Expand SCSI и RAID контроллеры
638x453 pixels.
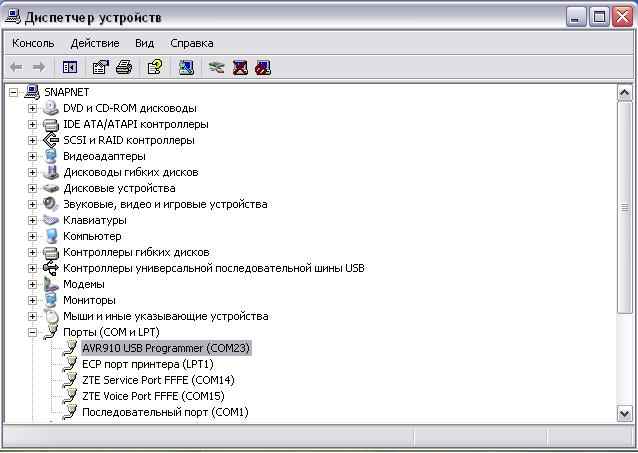click(x=32, y=140)
